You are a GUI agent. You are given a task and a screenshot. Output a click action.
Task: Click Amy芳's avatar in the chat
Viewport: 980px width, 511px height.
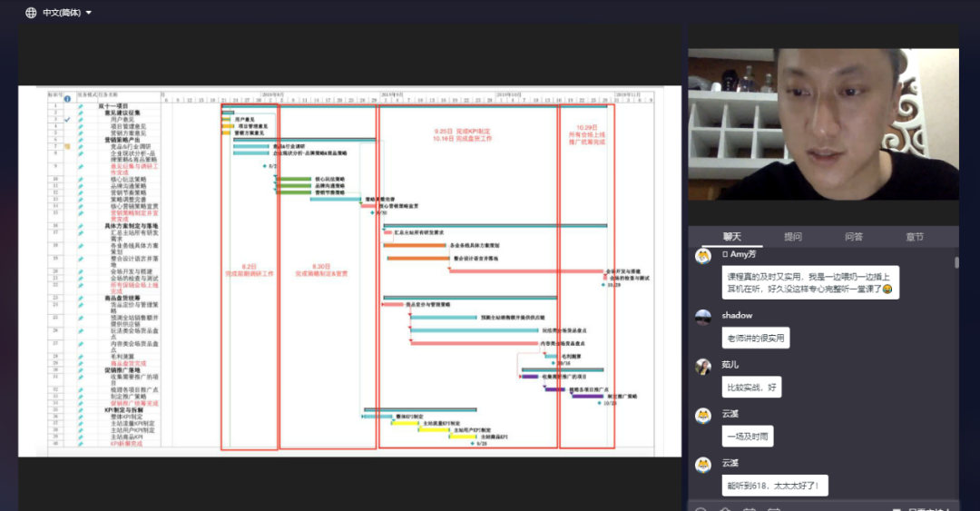pos(703,257)
